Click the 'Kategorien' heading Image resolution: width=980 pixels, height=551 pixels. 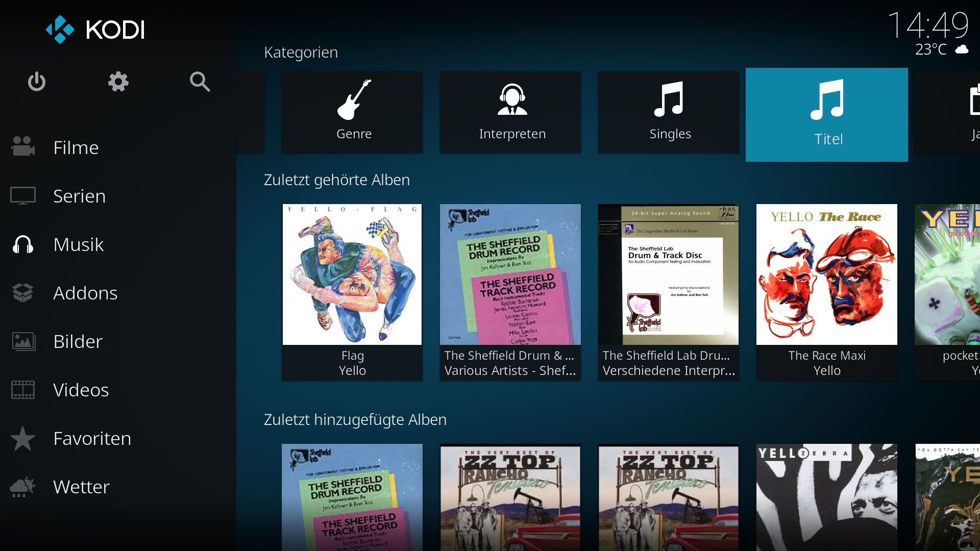(301, 52)
